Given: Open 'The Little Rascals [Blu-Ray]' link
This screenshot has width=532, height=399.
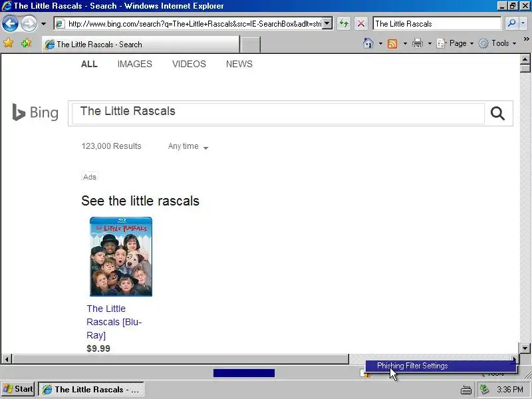Looking at the screenshot, I should 114,322.
